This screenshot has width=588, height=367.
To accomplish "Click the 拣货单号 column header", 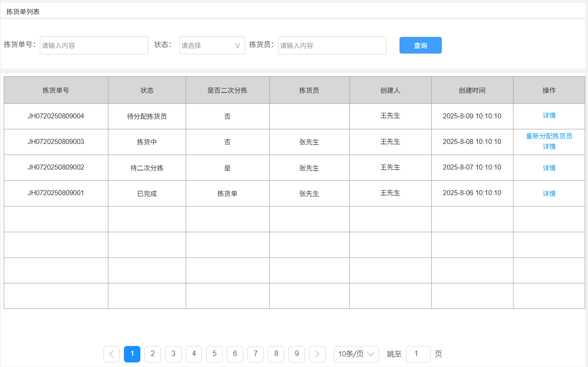I will (x=56, y=90).
